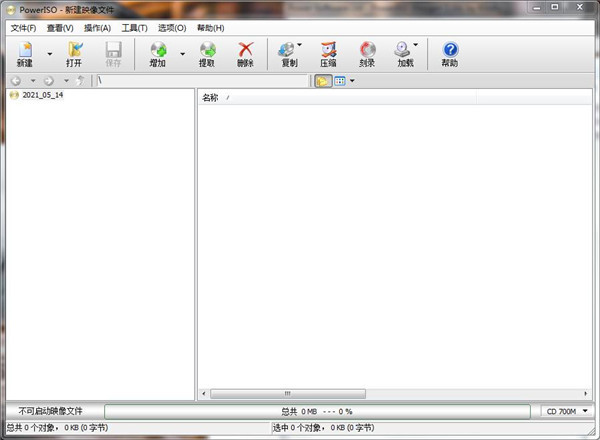Image resolution: width=600 pixels, height=440 pixels.
Task: Click the Copy (复制) disc icon
Action: click(x=287, y=54)
